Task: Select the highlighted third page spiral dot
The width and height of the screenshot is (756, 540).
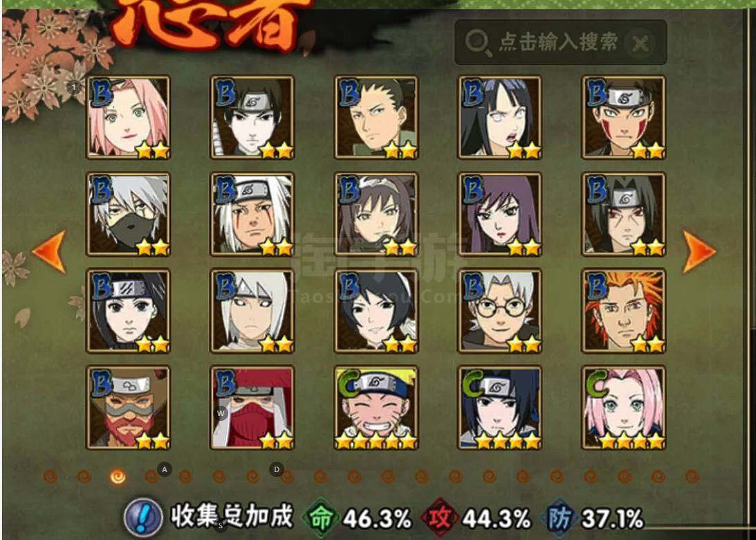Action: [118, 477]
